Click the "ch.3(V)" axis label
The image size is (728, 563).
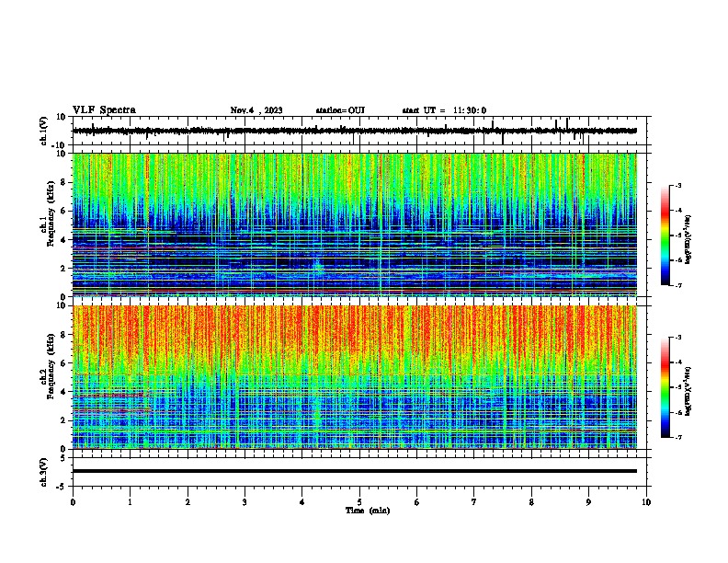[44, 472]
